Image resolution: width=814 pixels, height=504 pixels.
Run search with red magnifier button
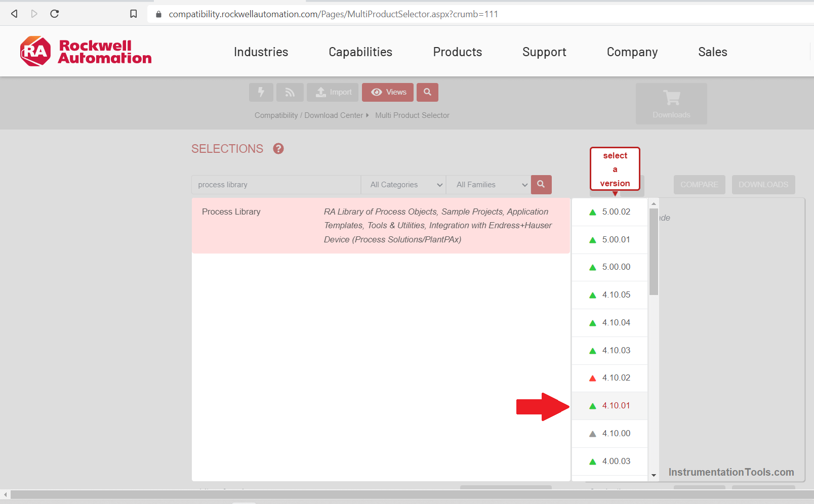point(541,185)
